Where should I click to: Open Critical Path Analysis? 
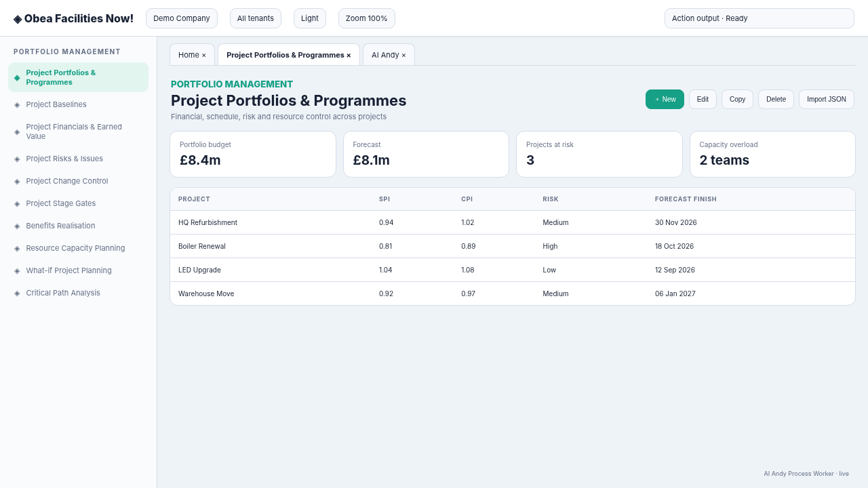point(78,293)
